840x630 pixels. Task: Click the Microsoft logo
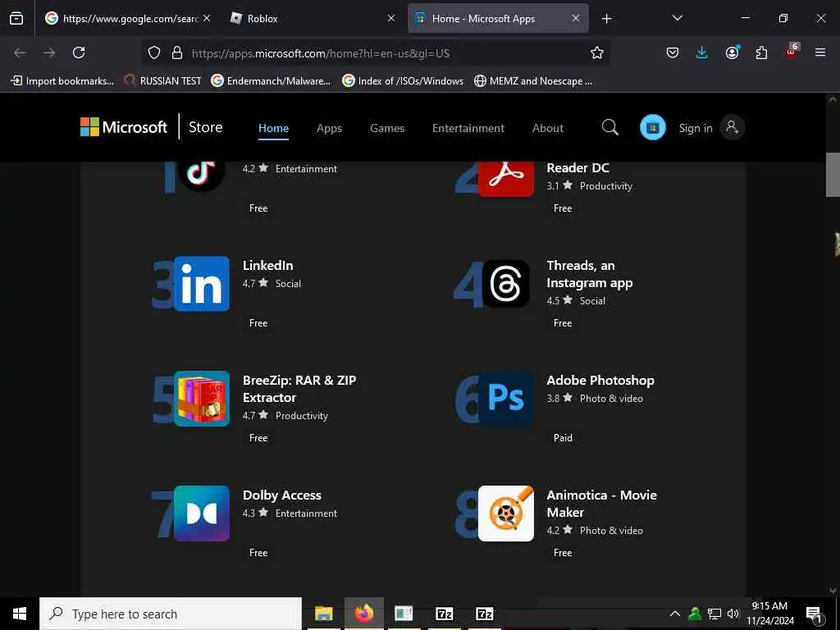click(124, 127)
